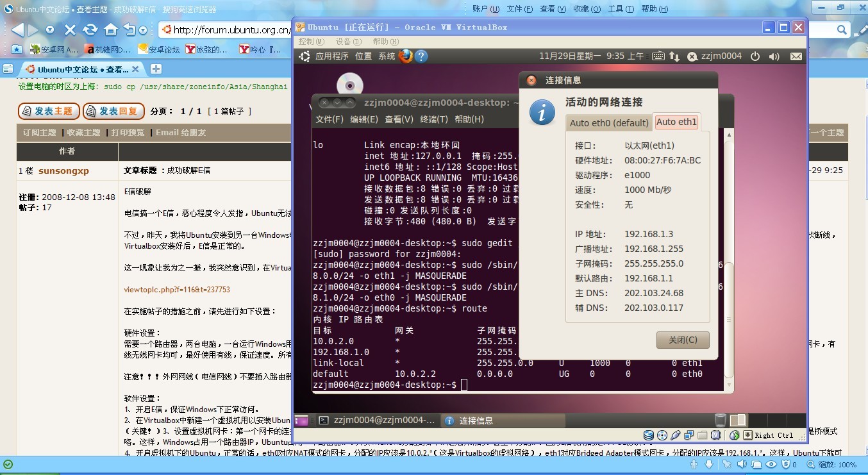Open terminal 查看(V) menu
The width and height of the screenshot is (868, 475).
pos(399,119)
